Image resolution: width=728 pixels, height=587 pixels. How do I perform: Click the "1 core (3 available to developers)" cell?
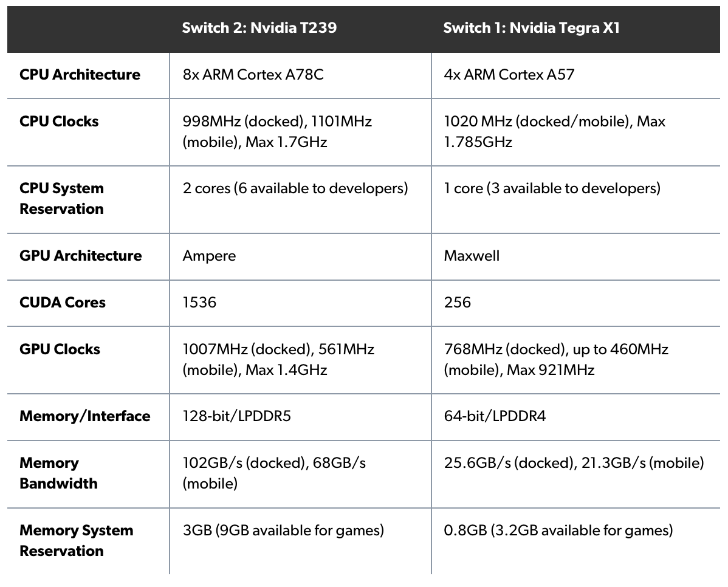point(552,188)
